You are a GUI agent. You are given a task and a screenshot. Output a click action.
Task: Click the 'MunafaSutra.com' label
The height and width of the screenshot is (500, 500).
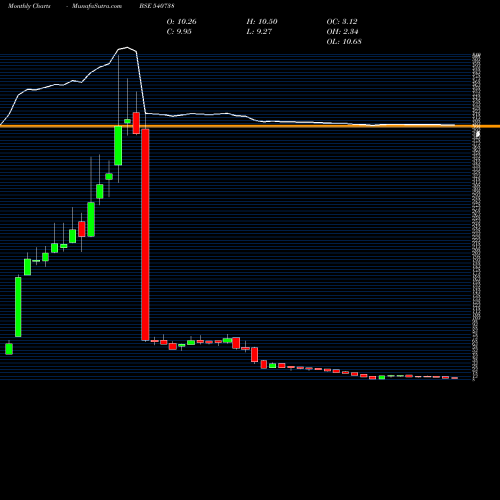point(97,6)
